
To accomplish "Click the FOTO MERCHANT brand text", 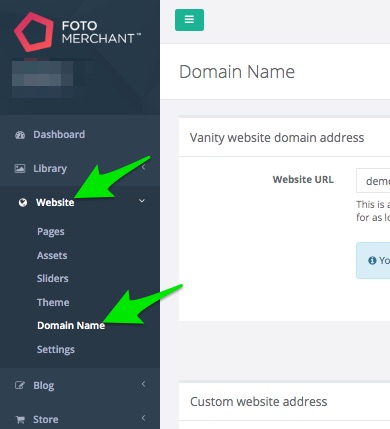I will (102, 32).
